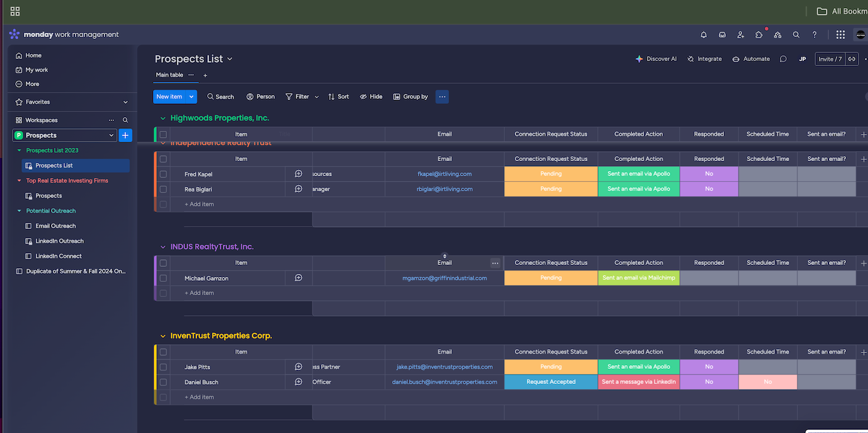Expand the Prospects List title chevron
This screenshot has height=433, width=868.
(230, 59)
